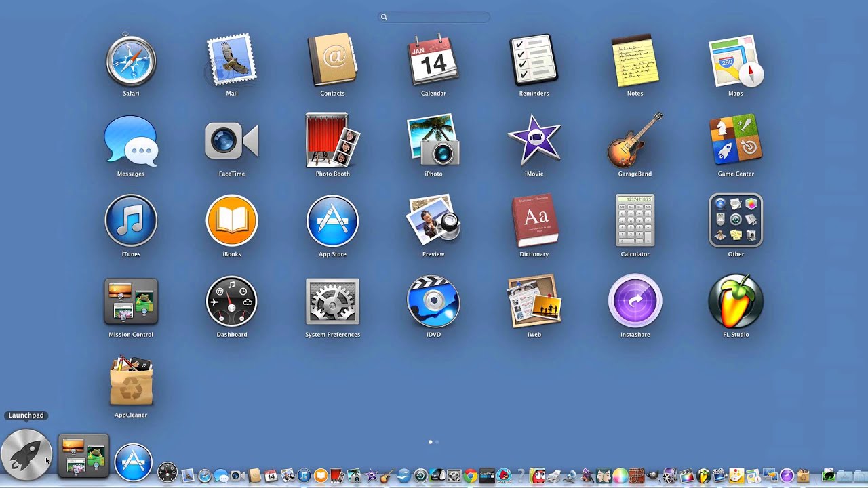
Task: Click the Launchpad search field
Action: pyautogui.click(x=434, y=17)
